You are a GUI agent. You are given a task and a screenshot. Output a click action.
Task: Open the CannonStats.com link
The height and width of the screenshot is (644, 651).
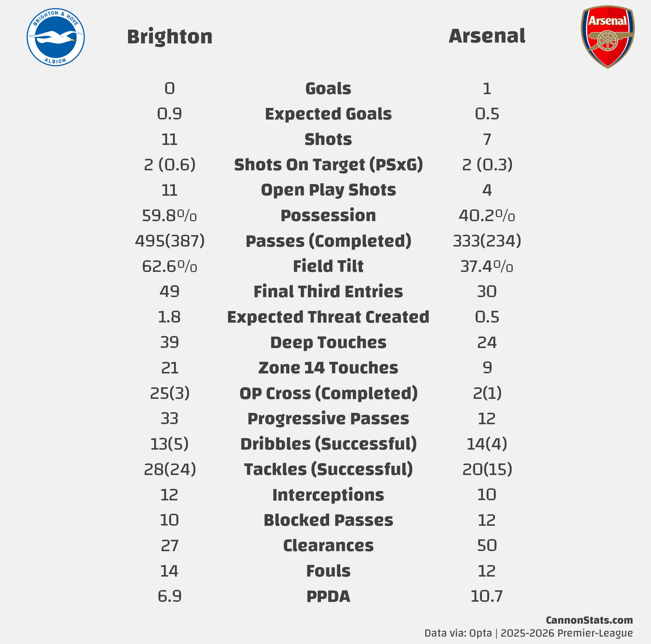[x=589, y=620]
